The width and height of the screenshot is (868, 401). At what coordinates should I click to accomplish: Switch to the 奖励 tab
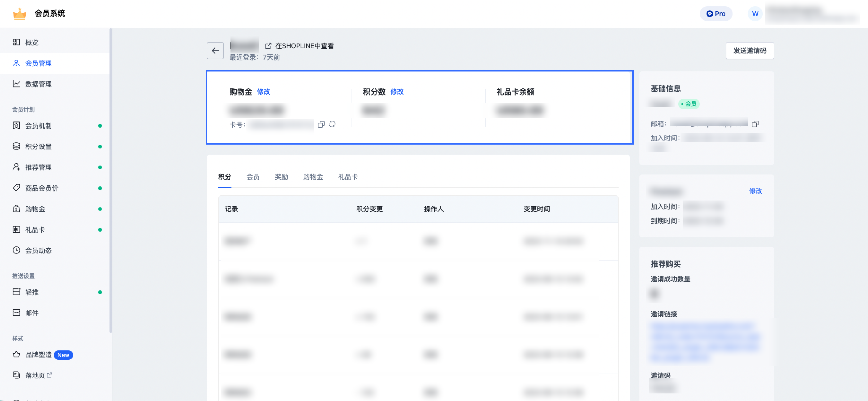[281, 177]
